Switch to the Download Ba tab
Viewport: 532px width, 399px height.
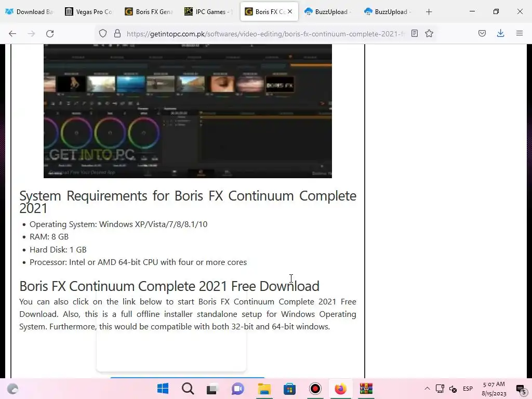pyautogui.click(x=30, y=11)
